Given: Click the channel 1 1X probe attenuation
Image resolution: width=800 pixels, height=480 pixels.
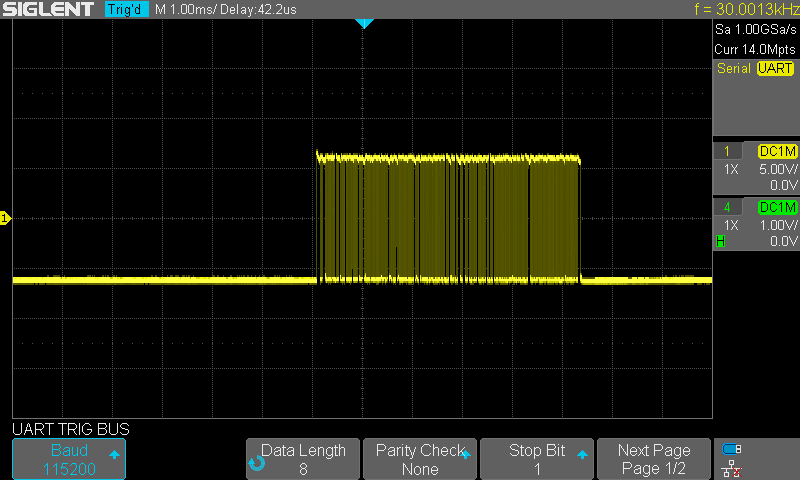Looking at the screenshot, I should 731,169.
